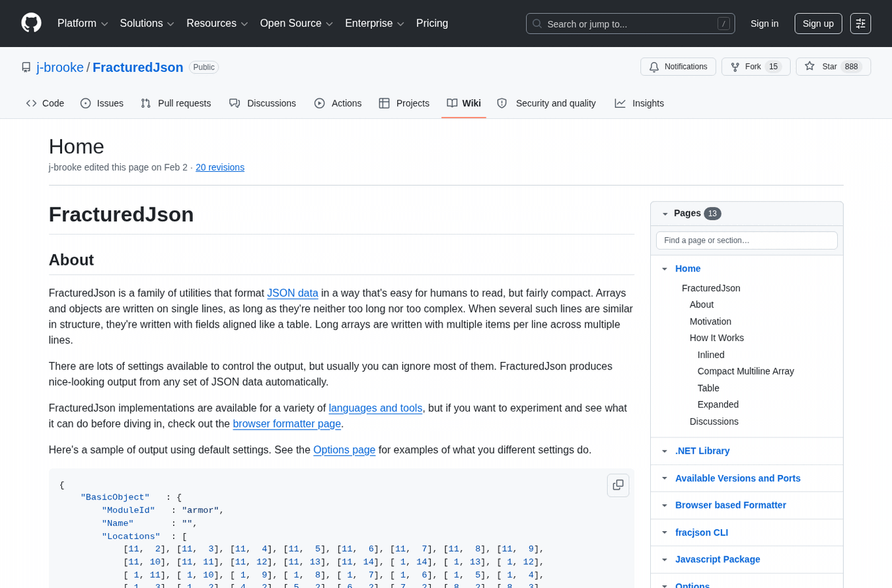Collapse the Pages sidebar section
Viewport: 892px width, 588px height.
(665, 213)
